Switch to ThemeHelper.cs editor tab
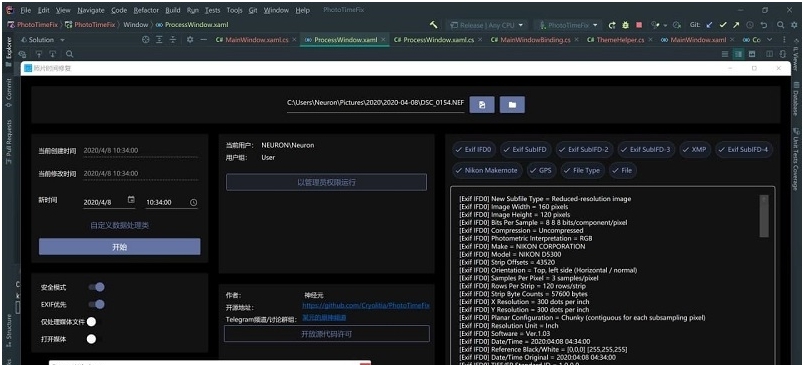The width and height of the screenshot is (804, 365). pos(620,40)
